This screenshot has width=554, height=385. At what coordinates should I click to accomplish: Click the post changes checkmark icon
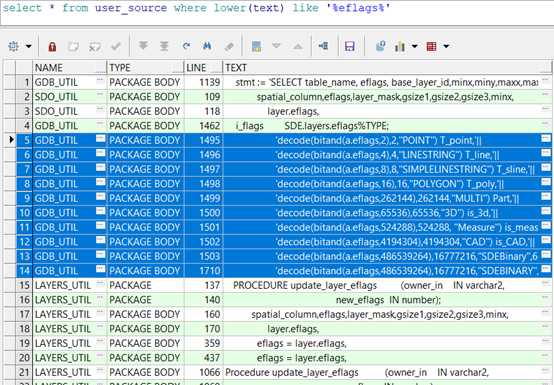click(x=116, y=46)
